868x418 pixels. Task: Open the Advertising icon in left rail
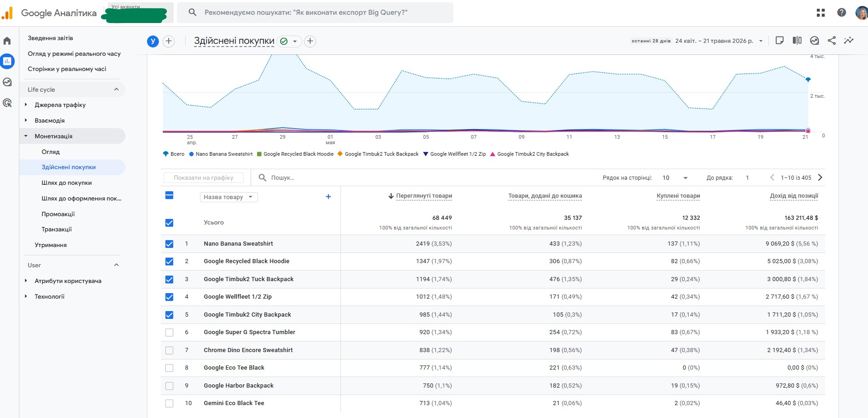(7, 103)
